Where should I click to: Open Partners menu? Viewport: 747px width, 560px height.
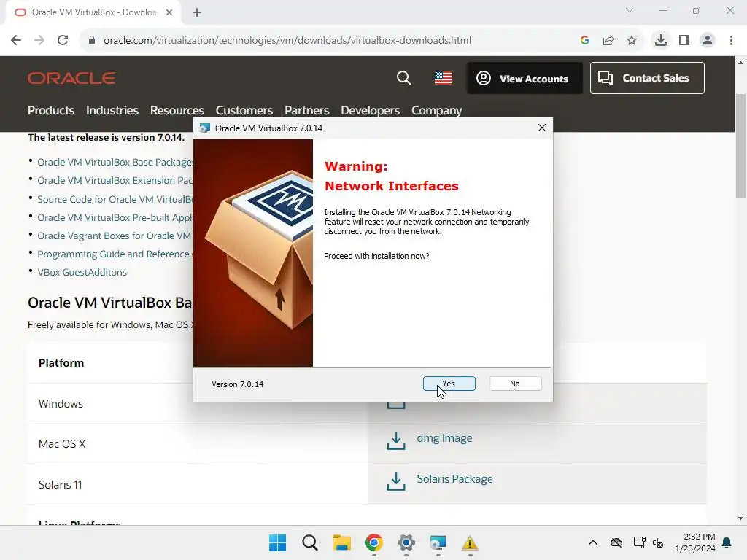point(307,110)
